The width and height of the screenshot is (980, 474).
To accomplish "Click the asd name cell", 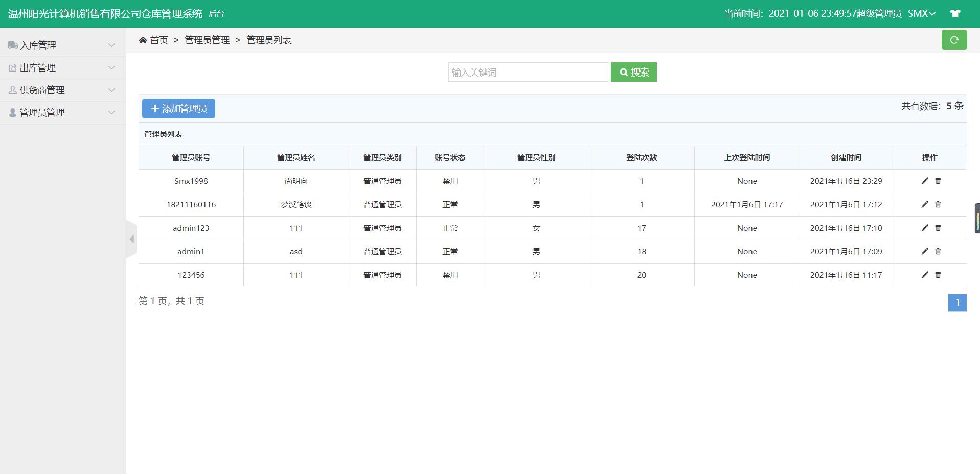I will tap(296, 251).
